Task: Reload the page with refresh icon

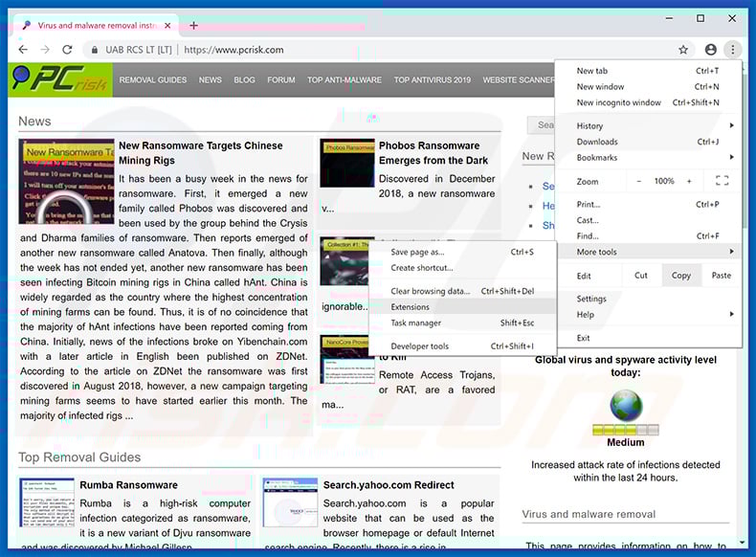Action: click(68, 49)
